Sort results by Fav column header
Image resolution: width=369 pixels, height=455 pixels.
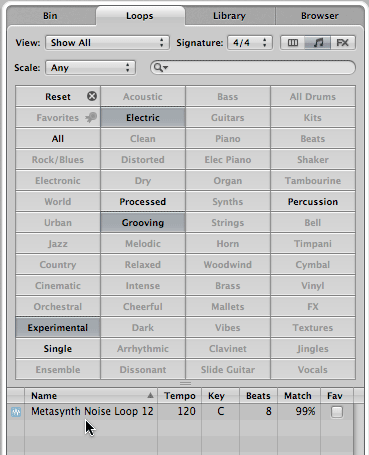point(337,395)
